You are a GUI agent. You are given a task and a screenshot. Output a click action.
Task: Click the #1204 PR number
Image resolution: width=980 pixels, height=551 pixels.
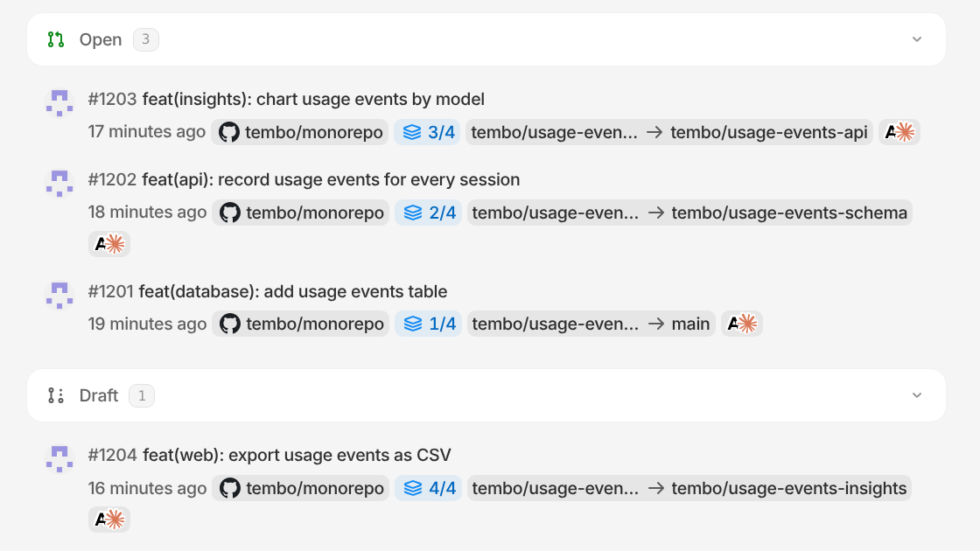click(113, 455)
